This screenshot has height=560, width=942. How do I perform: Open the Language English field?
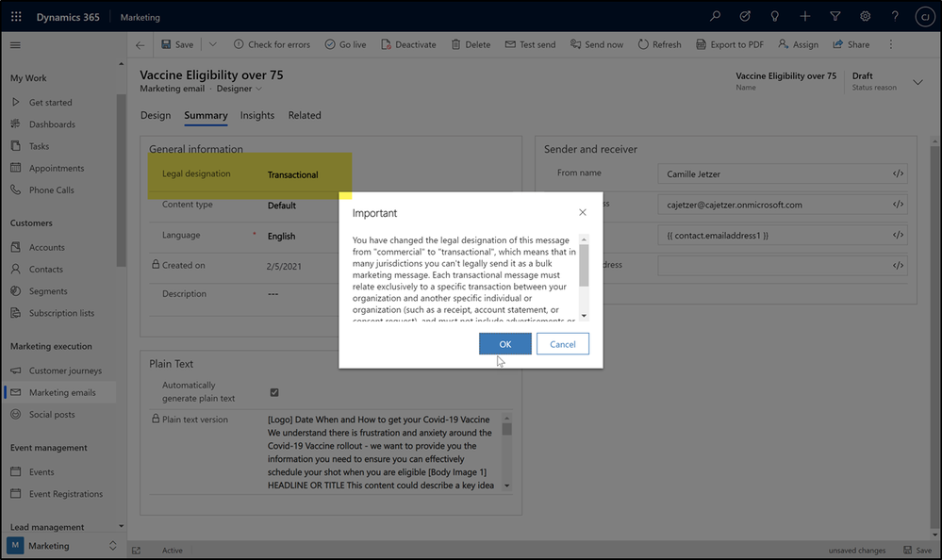tap(281, 236)
